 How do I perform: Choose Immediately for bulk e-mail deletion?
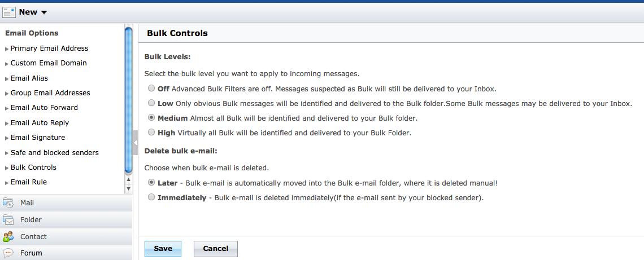[x=151, y=197]
